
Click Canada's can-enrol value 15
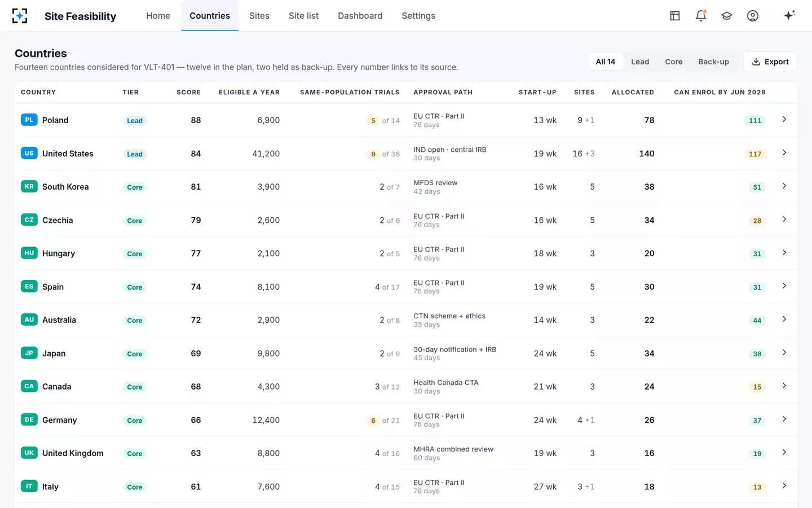click(x=757, y=387)
